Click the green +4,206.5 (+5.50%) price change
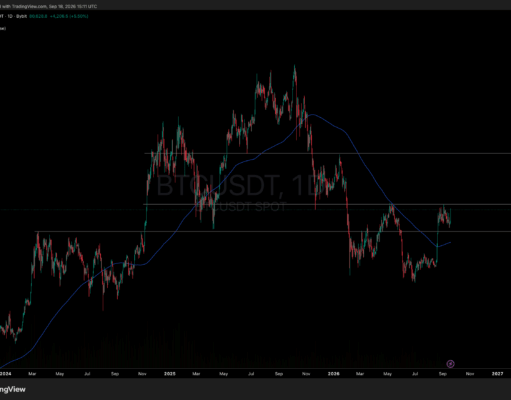The height and width of the screenshot is (400, 511). (x=69, y=16)
